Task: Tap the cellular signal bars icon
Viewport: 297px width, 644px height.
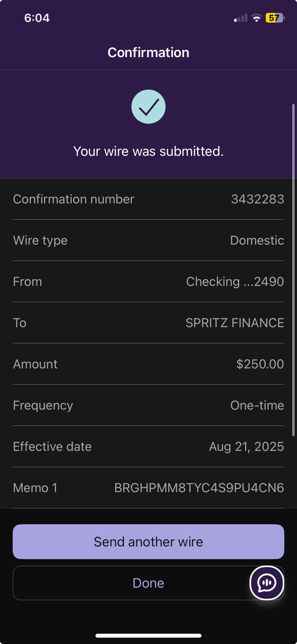Action: [x=241, y=18]
